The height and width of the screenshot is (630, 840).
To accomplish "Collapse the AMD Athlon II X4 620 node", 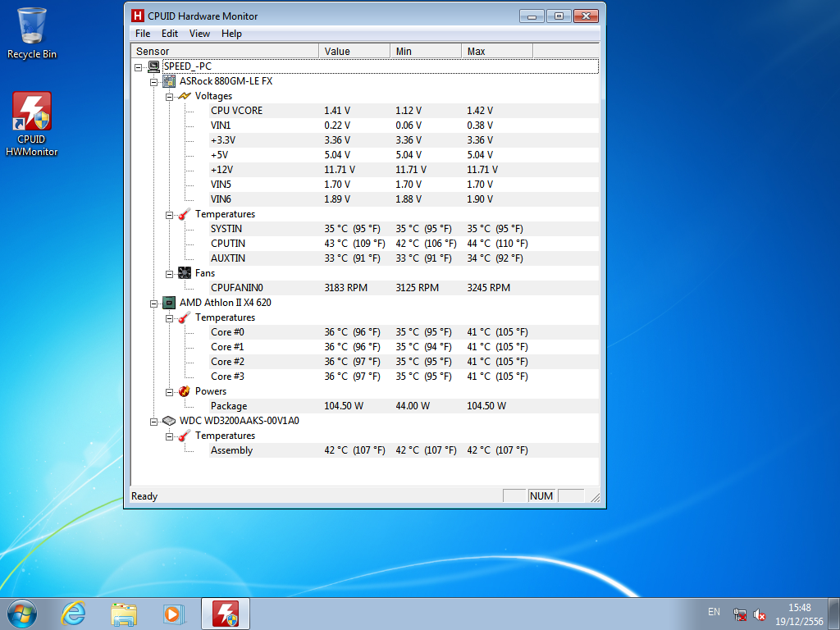I will click(x=153, y=304).
